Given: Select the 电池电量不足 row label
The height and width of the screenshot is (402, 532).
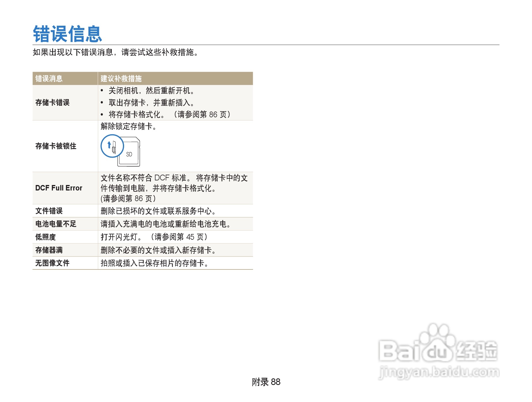Looking at the screenshot, I should click(56, 224).
